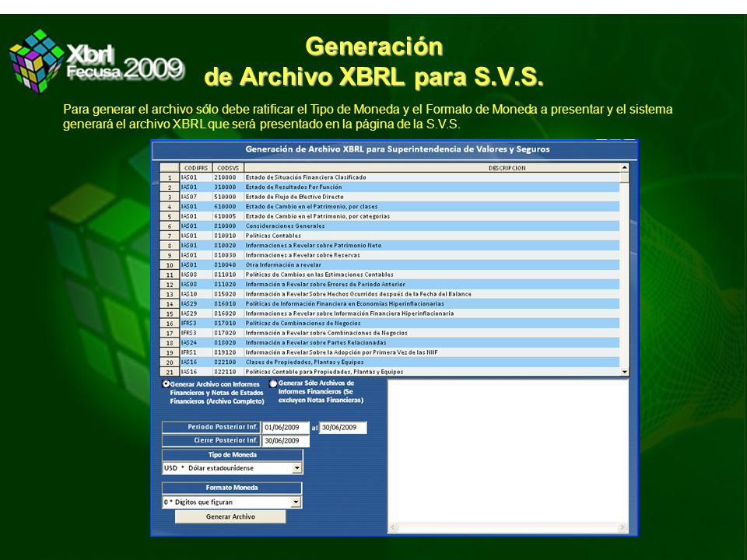The image size is (747, 560).
Task: Click row header number 1
Action: (x=170, y=177)
